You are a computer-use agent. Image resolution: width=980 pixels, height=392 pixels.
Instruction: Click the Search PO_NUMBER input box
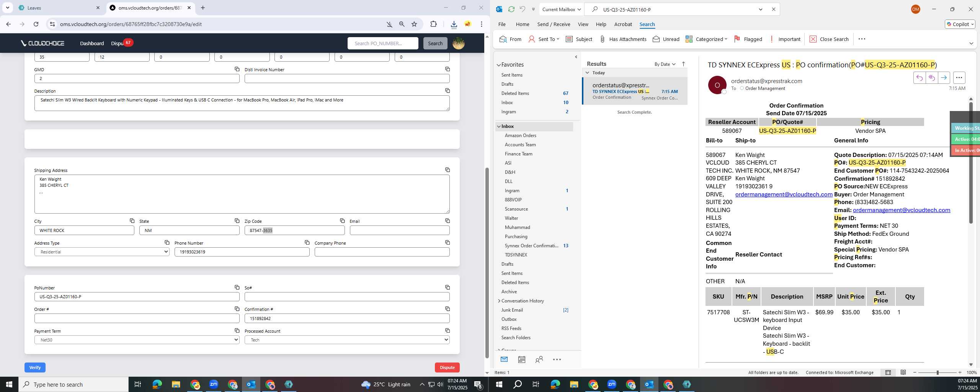(x=383, y=43)
